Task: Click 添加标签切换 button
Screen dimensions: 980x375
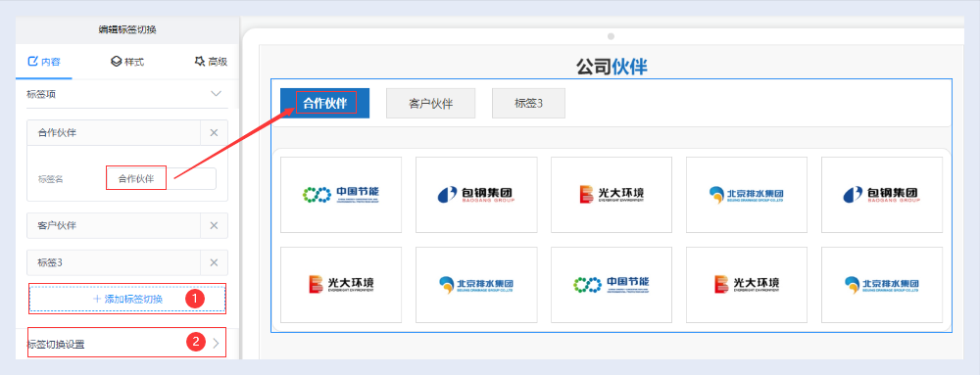Action: (x=126, y=299)
